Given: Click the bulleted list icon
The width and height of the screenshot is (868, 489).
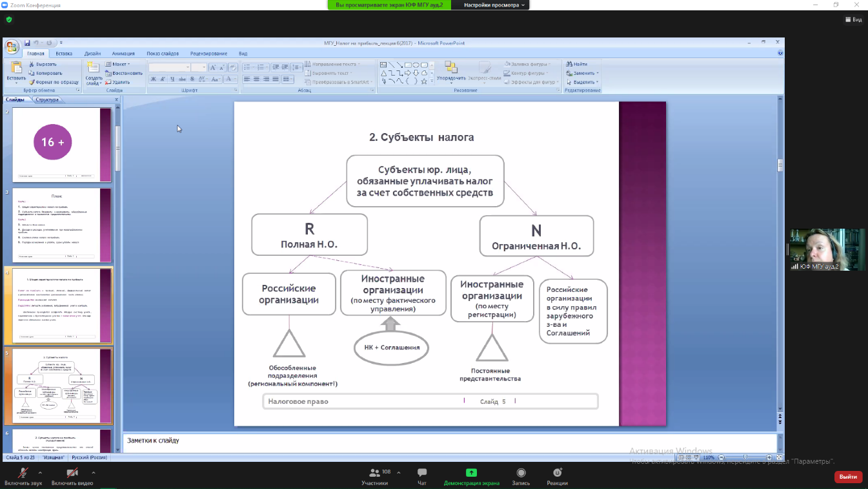Looking at the screenshot, I should (248, 67).
